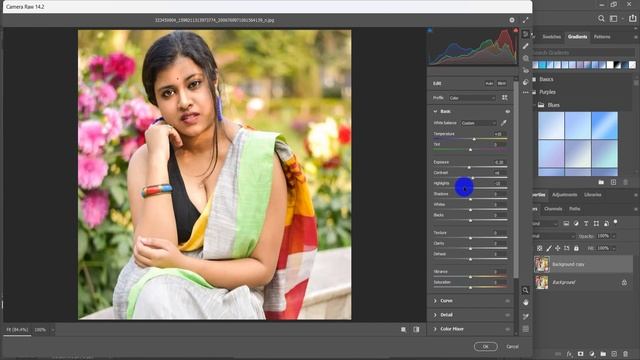
Task: Click Cancel in Camera Raw
Action: point(512,347)
